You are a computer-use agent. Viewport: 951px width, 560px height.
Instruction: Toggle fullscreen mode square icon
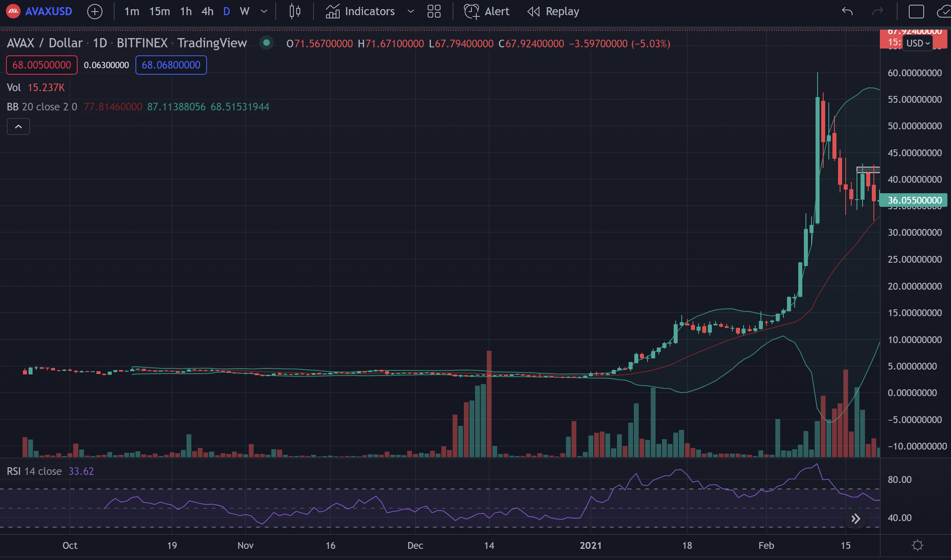point(916,11)
